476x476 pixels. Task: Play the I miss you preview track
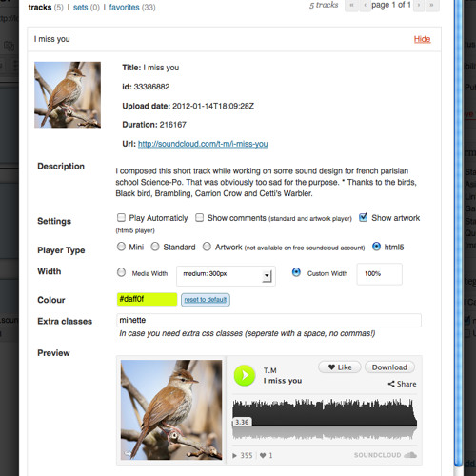245,375
